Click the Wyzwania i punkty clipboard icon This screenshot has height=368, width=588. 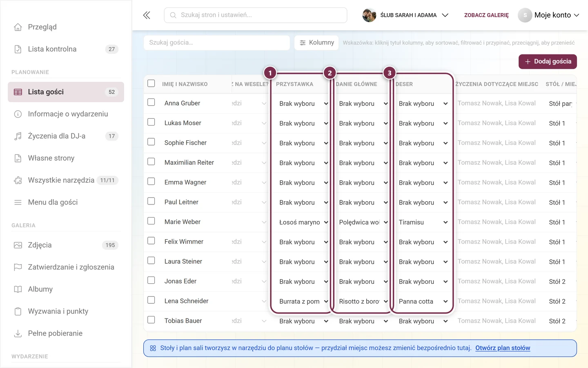pyautogui.click(x=18, y=312)
